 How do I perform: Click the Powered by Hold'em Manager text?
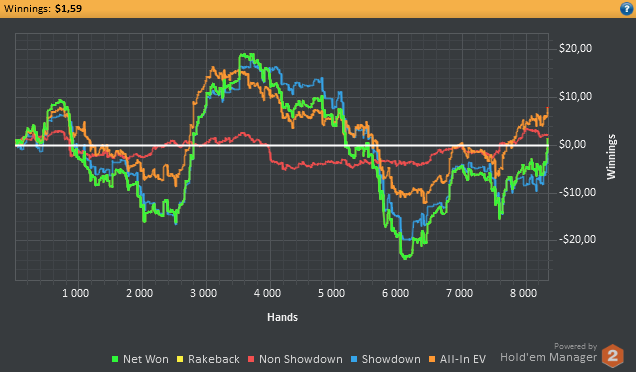pos(549,353)
